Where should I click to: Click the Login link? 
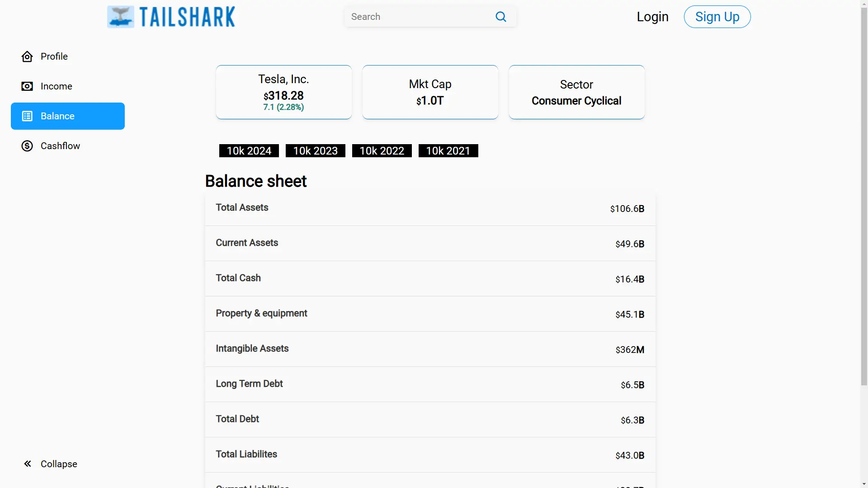point(652,17)
